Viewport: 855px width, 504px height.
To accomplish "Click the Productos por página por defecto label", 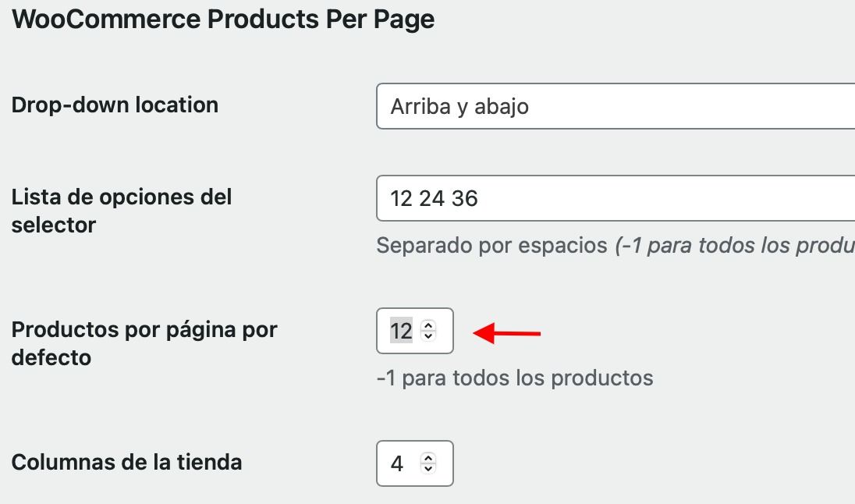I will click(x=144, y=343).
